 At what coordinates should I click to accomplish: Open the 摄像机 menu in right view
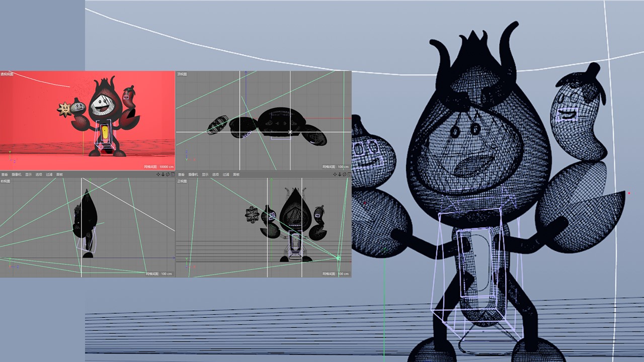[17, 174]
